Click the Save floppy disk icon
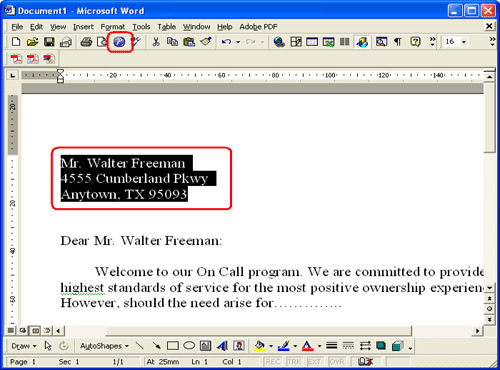Viewport: 500px width, 370px height. coord(49,42)
